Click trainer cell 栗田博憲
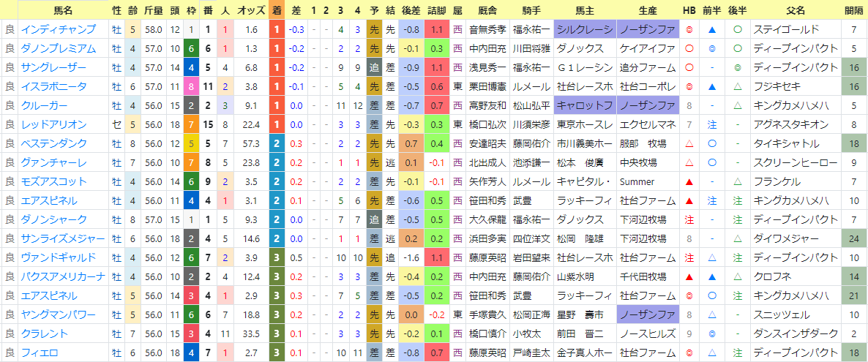The width and height of the screenshot is (868, 362). click(488, 86)
